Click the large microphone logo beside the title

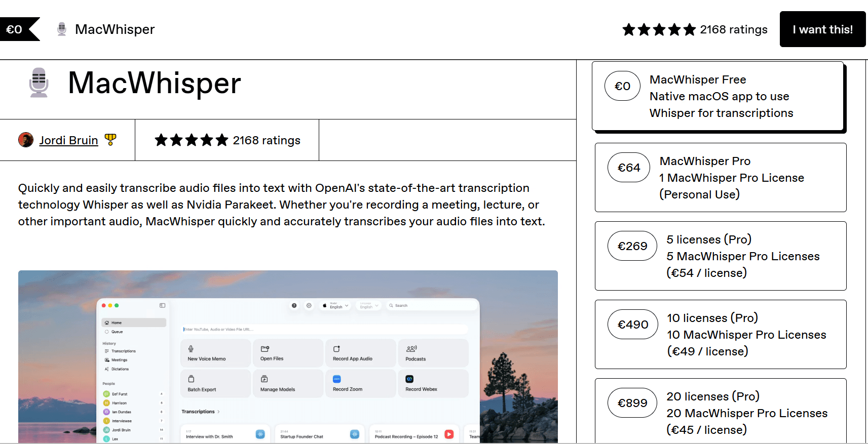(x=39, y=83)
